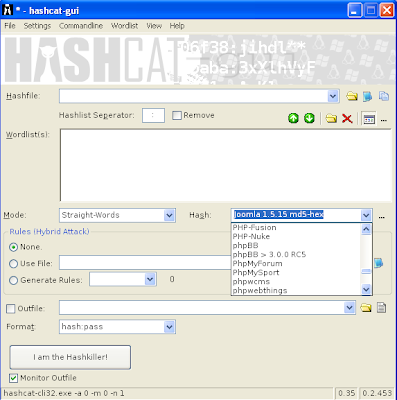Image resolution: width=397 pixels, height=400 pixels.
Task: Select phpBB > 3.0.0 RC5 entry
Action: click(296, 255)
